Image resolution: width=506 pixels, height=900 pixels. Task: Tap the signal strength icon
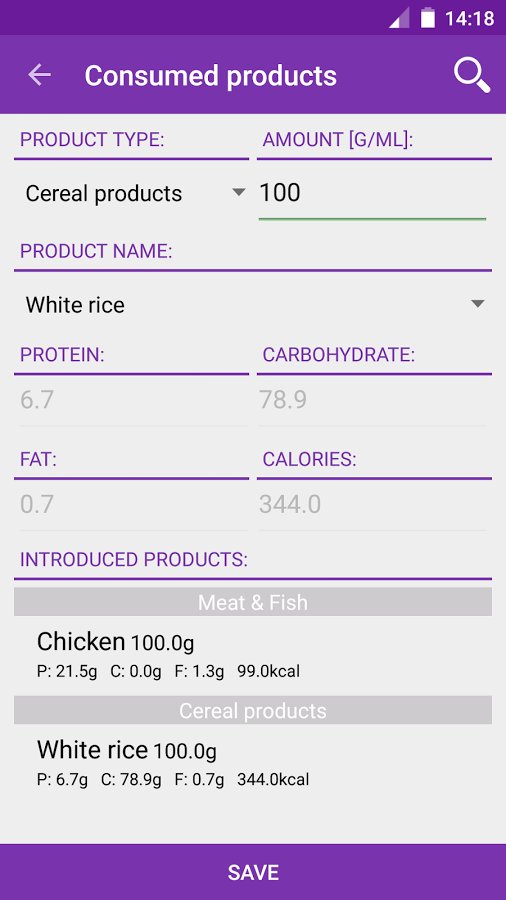399,18
